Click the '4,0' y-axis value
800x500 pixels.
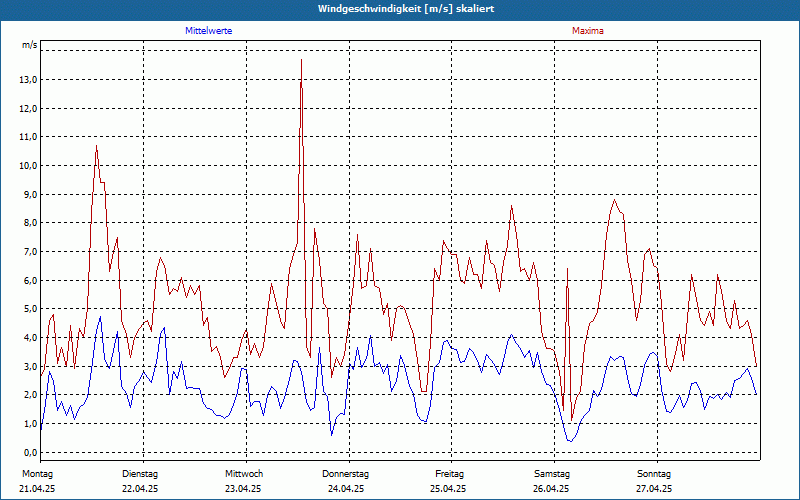[x=31, y=338]
